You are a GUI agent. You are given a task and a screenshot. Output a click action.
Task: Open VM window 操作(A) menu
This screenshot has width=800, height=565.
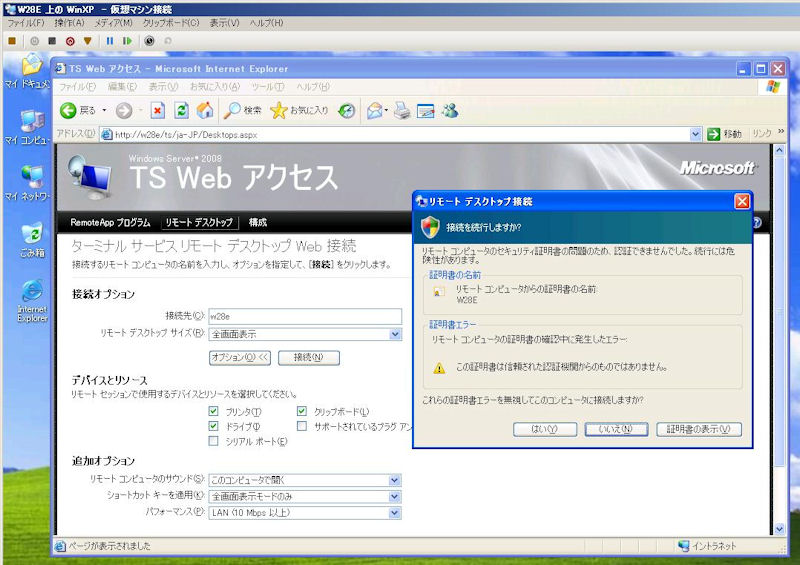[x=69, y=23]
